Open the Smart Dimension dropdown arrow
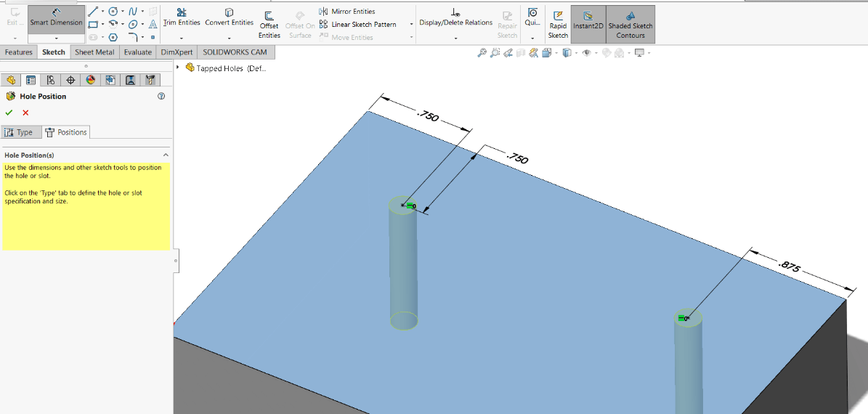 pyautogui.click(x=57, y=38)
